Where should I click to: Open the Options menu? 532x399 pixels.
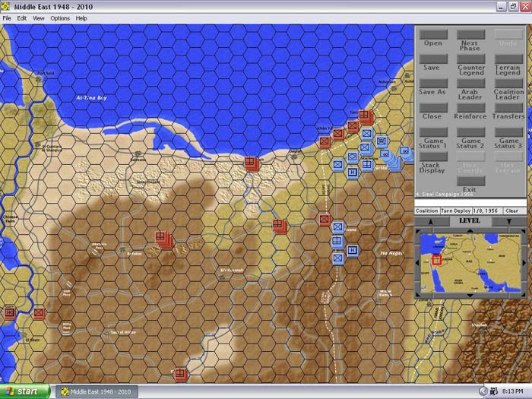click(x=60, y=18)
